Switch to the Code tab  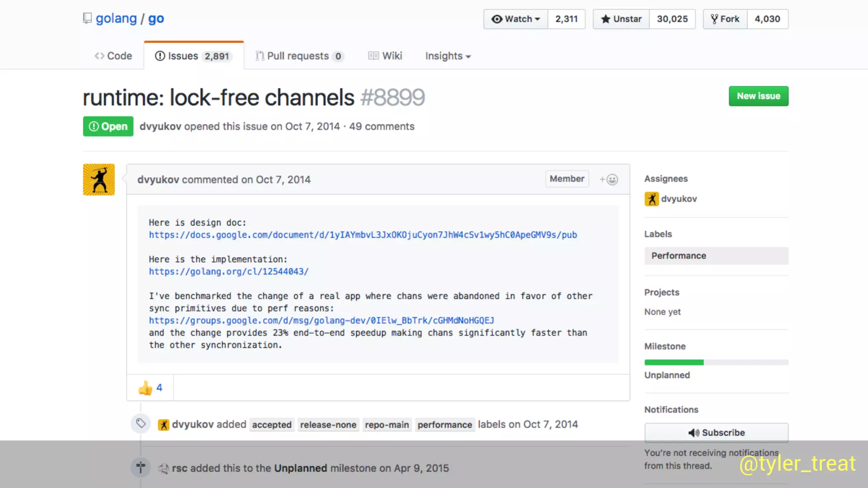coord(113,56)
